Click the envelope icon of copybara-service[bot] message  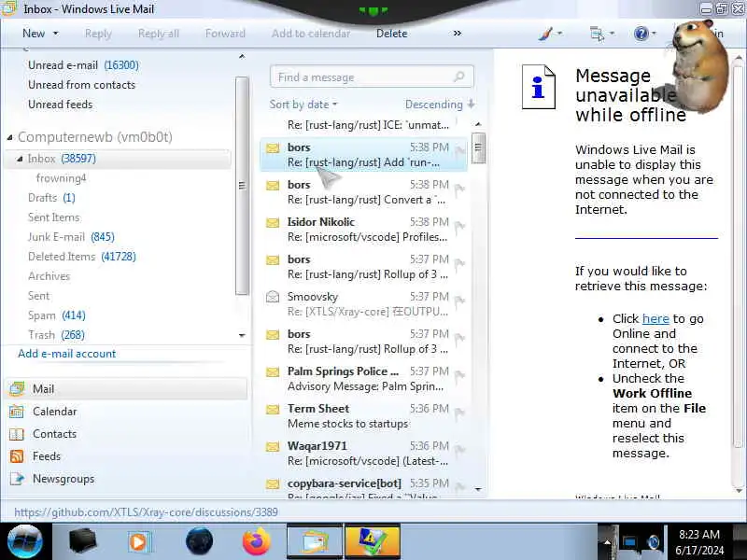[x=273, y=484]
